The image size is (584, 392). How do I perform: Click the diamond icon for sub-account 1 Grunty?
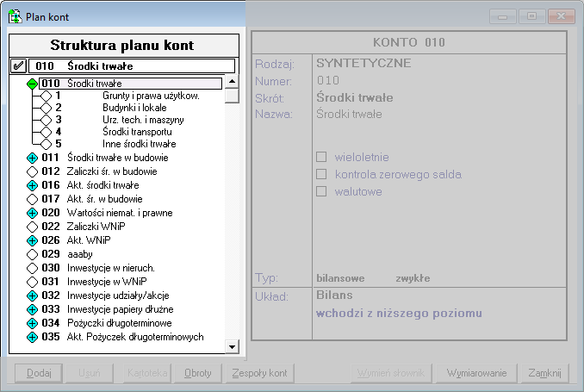[46, 96]
